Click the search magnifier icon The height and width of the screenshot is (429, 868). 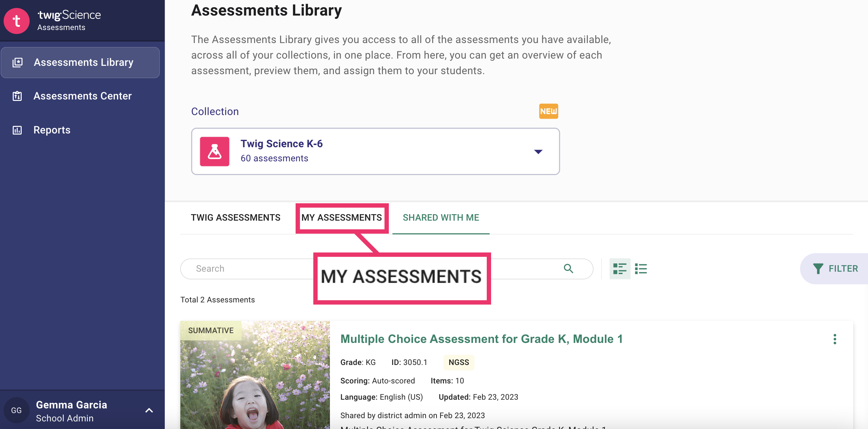(x=568, y=269)
